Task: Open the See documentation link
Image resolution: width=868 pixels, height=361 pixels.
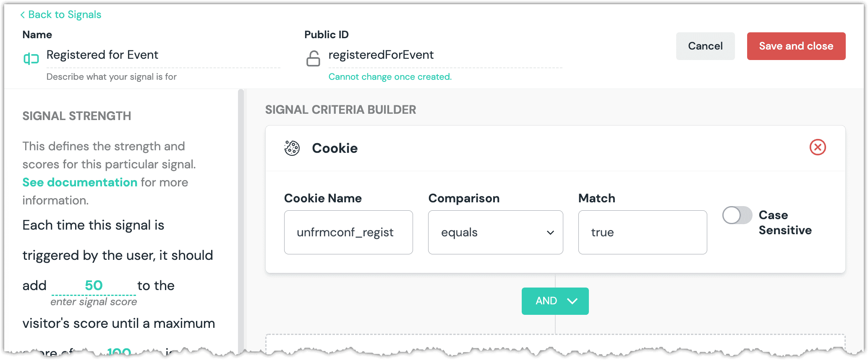Action: (x=80, y=182)
